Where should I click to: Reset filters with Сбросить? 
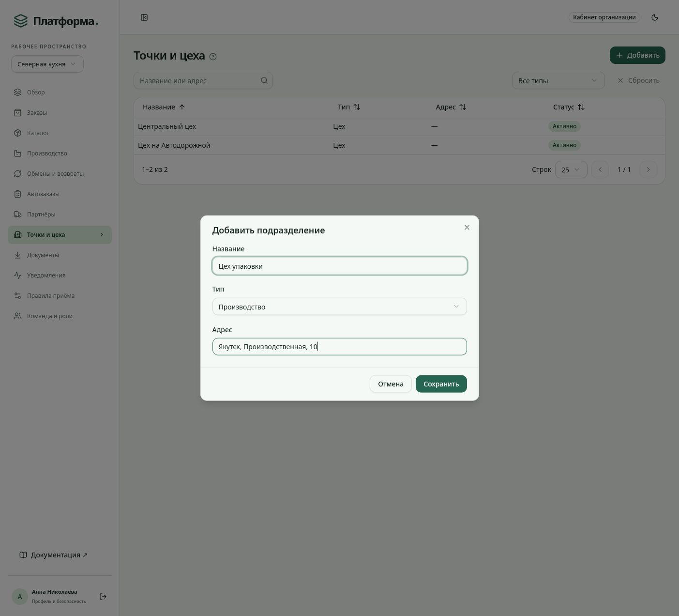click(638, 80)
